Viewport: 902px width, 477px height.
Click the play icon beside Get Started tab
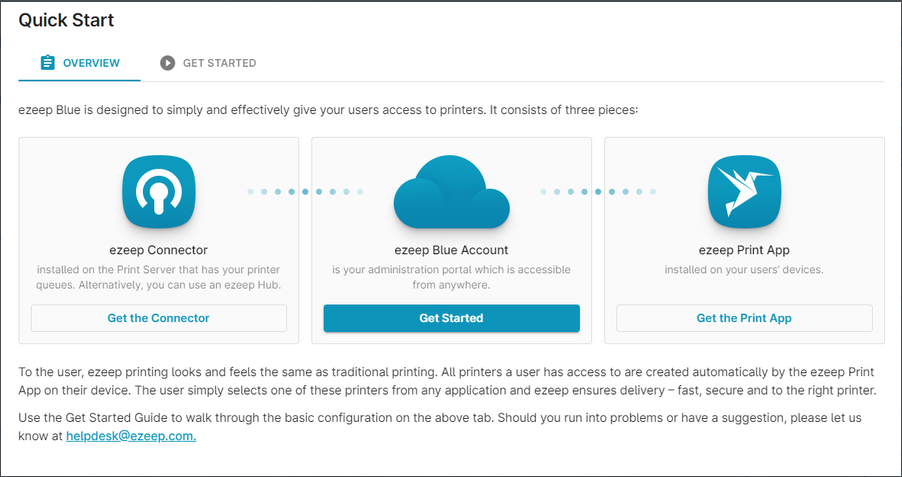click(x=167, y=63)
